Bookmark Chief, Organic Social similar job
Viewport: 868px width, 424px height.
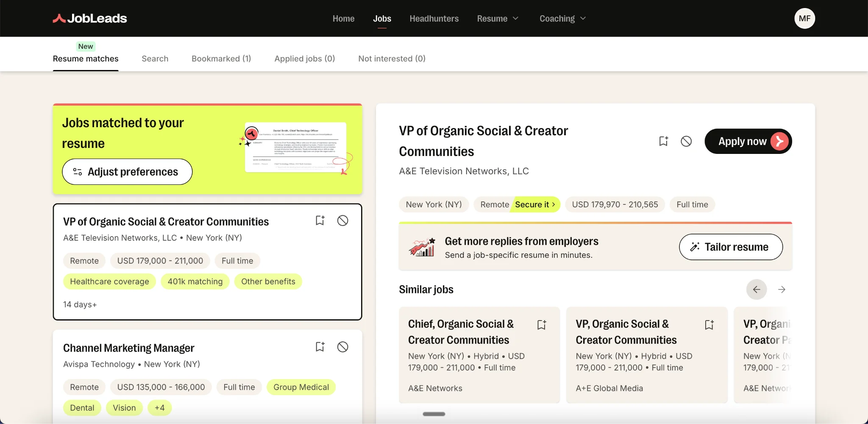point(542,325)
